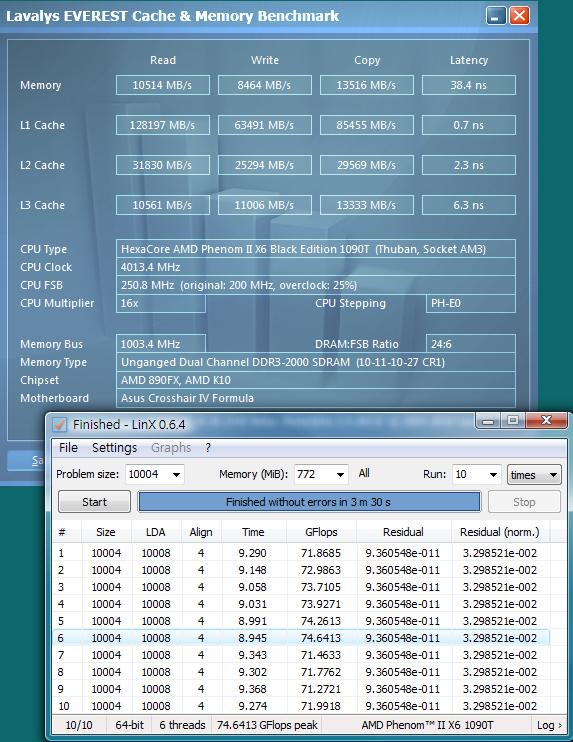Expand the Problem size dropdown
573x742 pixels.
tap(176, 475)
